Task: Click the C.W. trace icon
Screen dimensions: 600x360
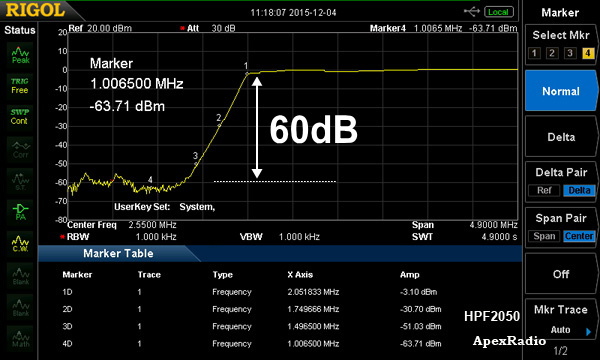Action: tap(20, 243)
